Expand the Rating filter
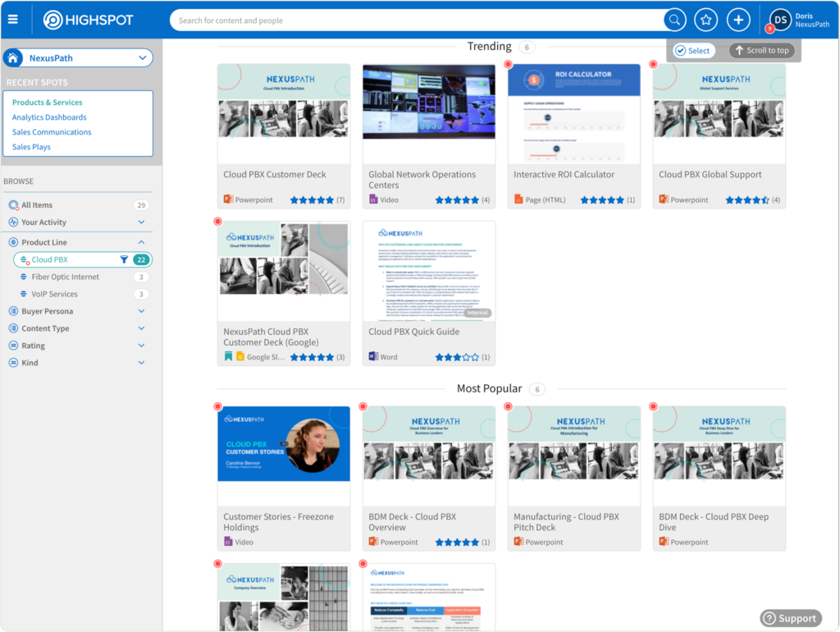Screen dimensions: 840x632 click(x=141, y=346)
